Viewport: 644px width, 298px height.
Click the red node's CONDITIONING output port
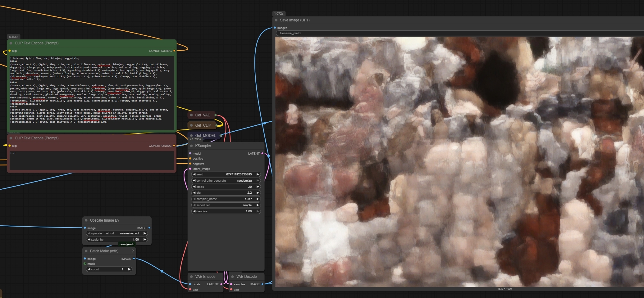pos(174,146)
